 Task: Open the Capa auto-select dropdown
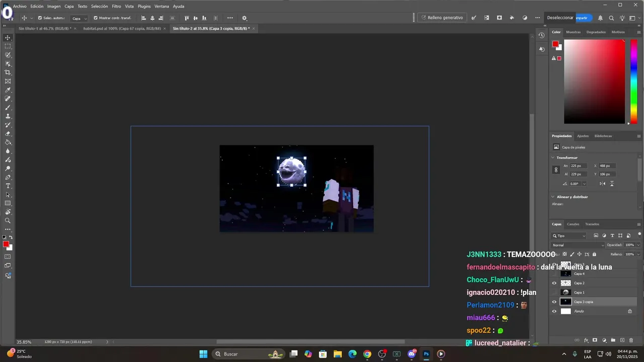coord(79,18)
